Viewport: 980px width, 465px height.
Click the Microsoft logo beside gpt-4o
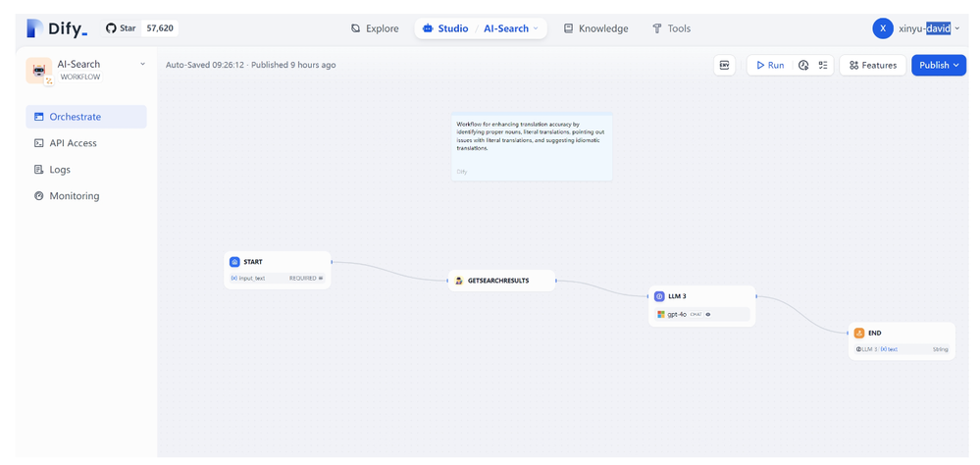[x=661, y=314]
